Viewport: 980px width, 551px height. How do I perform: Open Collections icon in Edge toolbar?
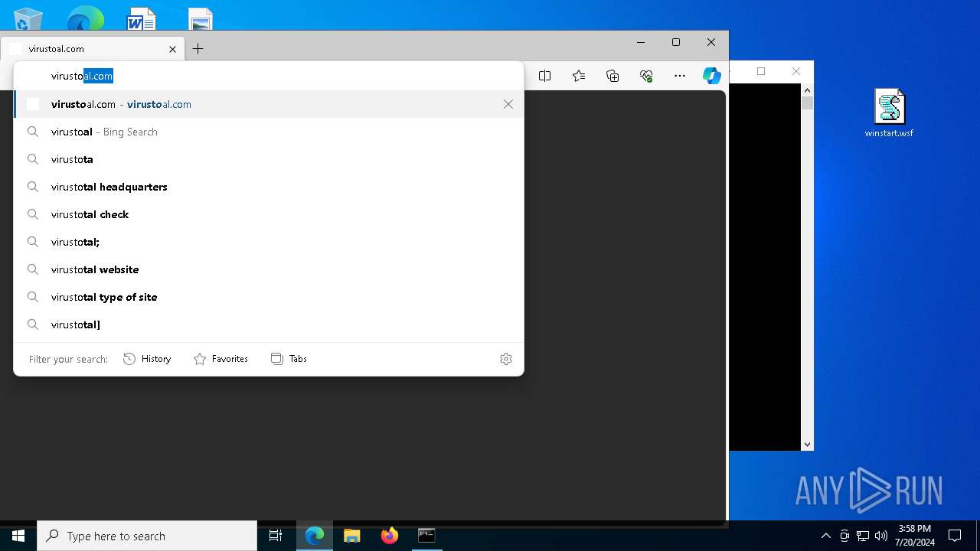point(612,76)
